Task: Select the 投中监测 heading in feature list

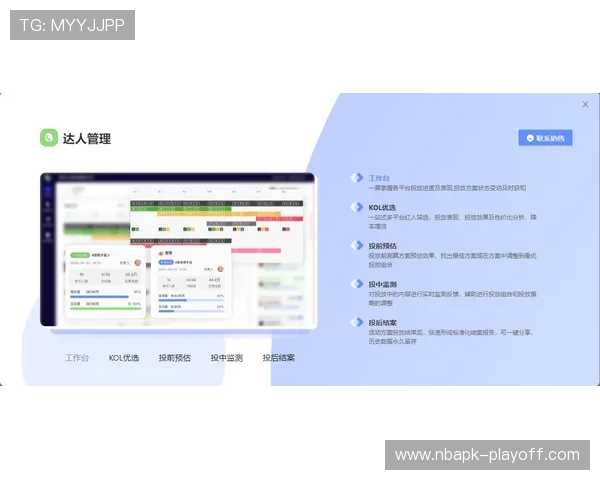Action: (x=382, y=284)
